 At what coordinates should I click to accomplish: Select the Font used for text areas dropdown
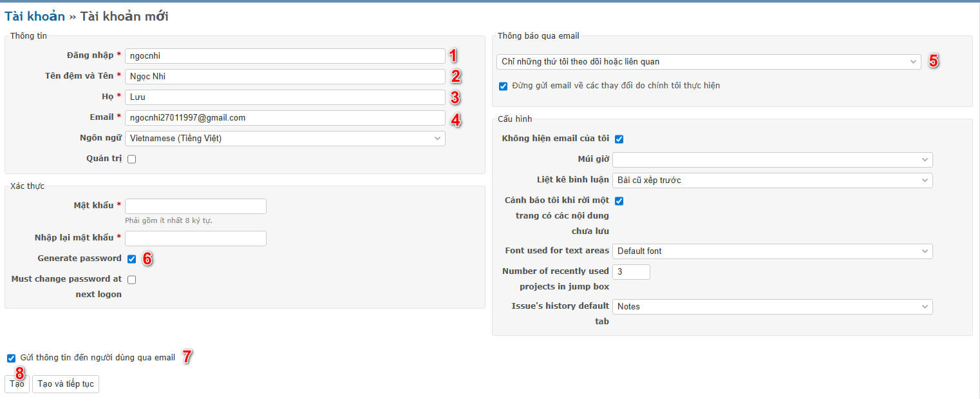coord(772,251)
